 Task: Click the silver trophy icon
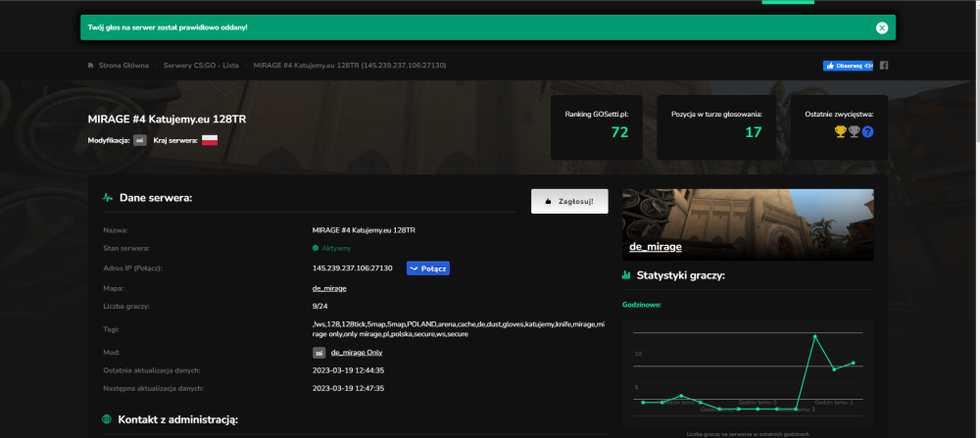854,132
